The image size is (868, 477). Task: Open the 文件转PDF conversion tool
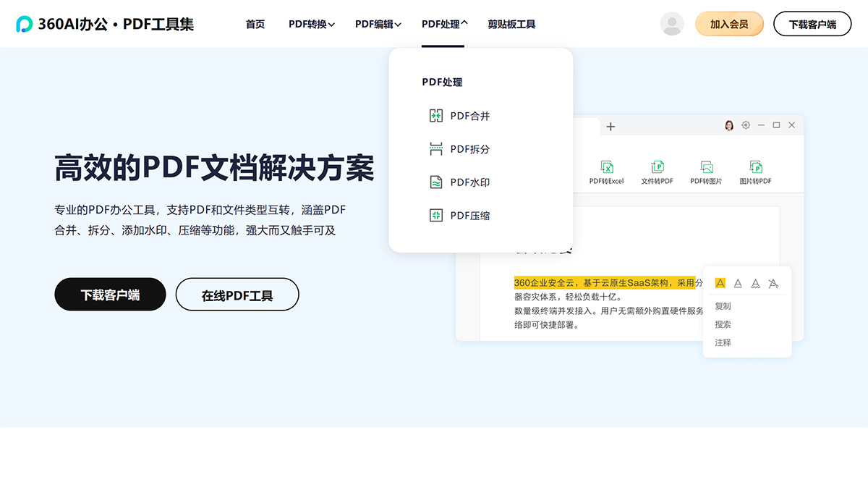(x=656, y=172)
